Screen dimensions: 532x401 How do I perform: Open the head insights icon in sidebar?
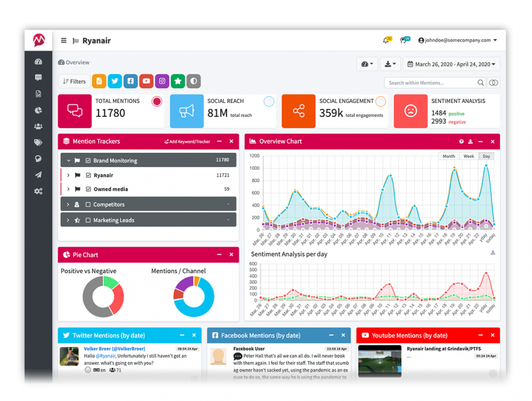coord(38,158)
